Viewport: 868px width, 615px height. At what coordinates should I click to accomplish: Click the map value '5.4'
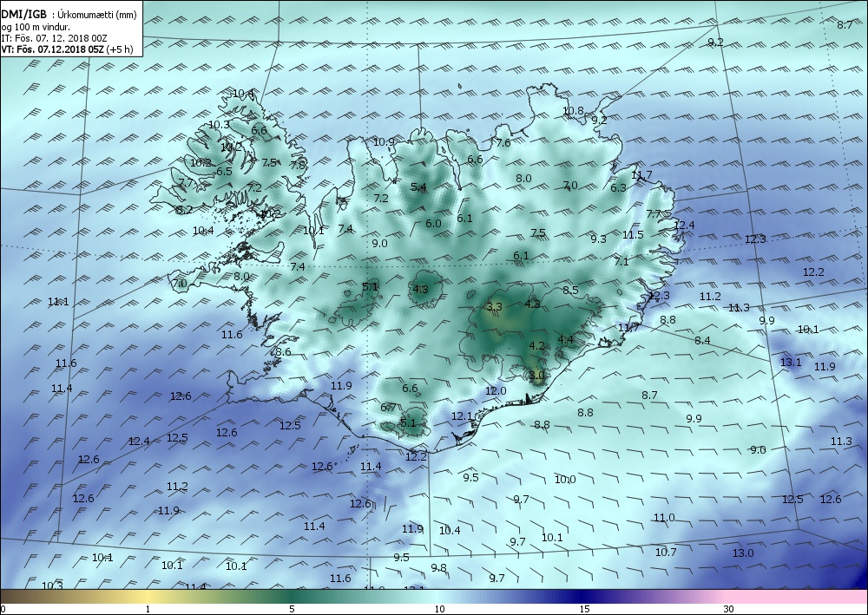(418, 187)
